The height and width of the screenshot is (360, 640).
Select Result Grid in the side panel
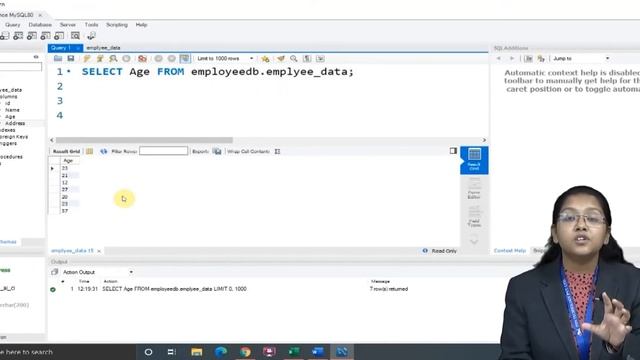[474, 160]
